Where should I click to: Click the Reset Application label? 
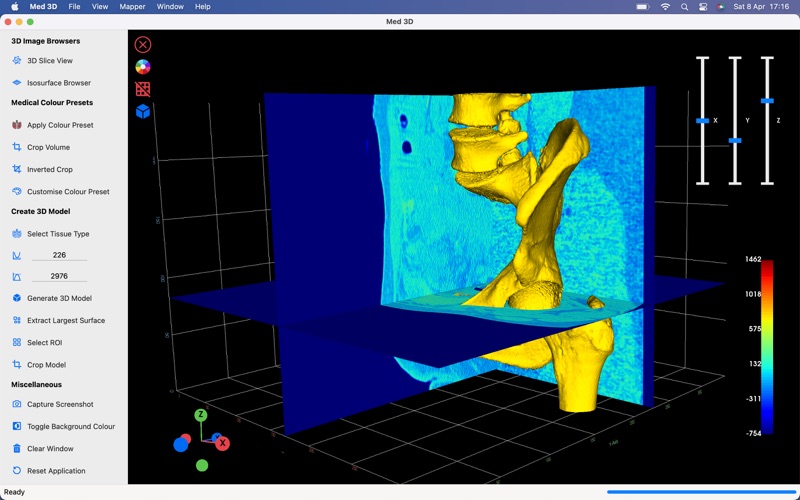56,471
